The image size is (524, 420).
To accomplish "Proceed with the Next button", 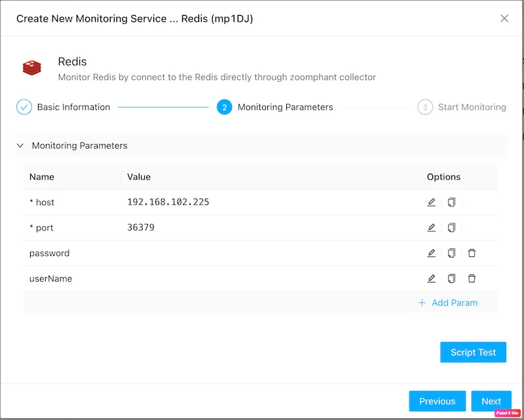I will (x=491, y=401).
